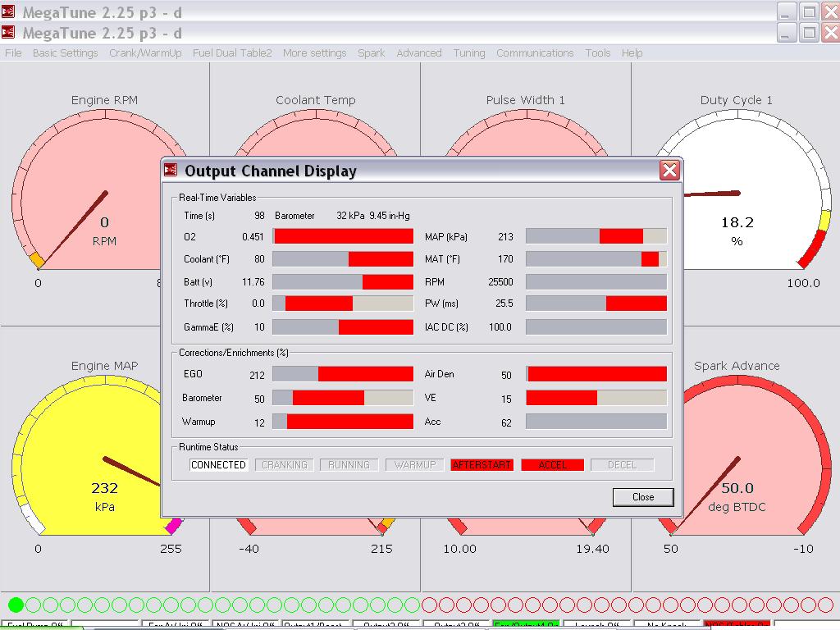Click the MAP value 213
The height and width of the screenshot is (630, 840).
(x=505, y=237)
